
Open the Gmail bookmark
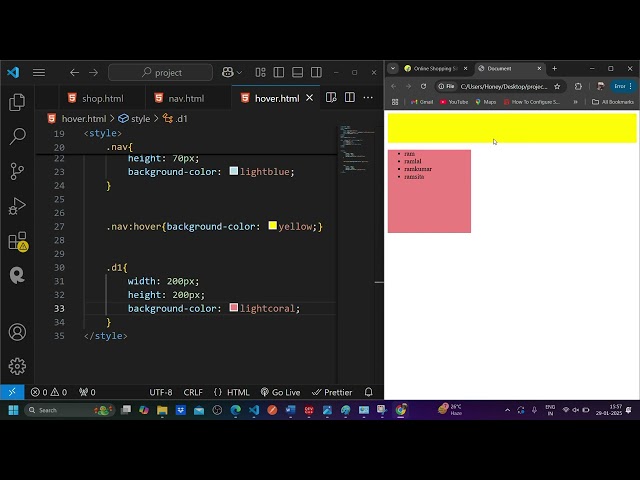click(422, 102)
